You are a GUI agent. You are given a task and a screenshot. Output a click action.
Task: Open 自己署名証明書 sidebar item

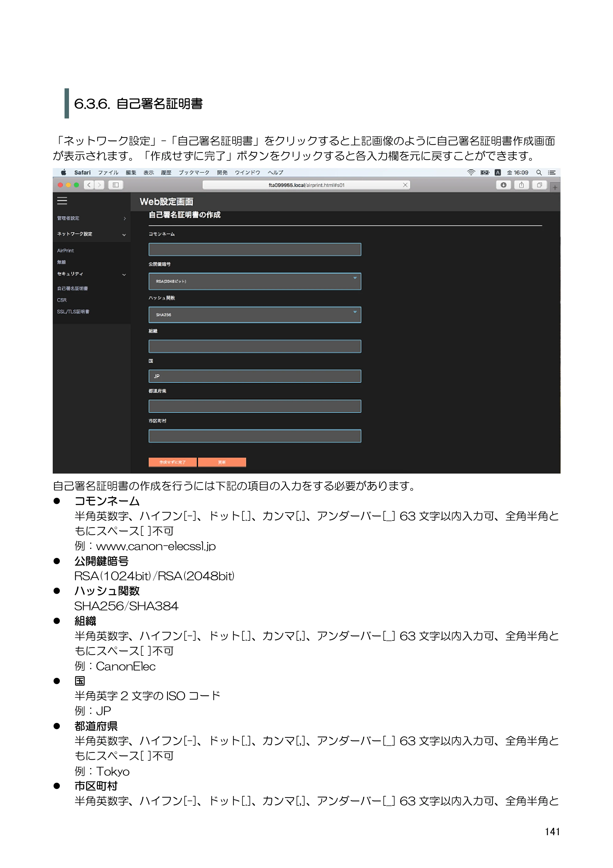pyautogui.click(x=73, y=288)
